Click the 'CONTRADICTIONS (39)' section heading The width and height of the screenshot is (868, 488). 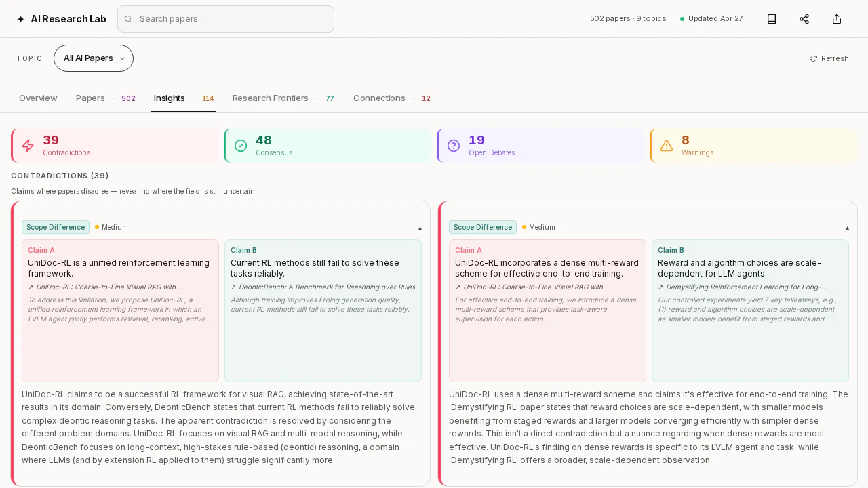tap(60, 176)
